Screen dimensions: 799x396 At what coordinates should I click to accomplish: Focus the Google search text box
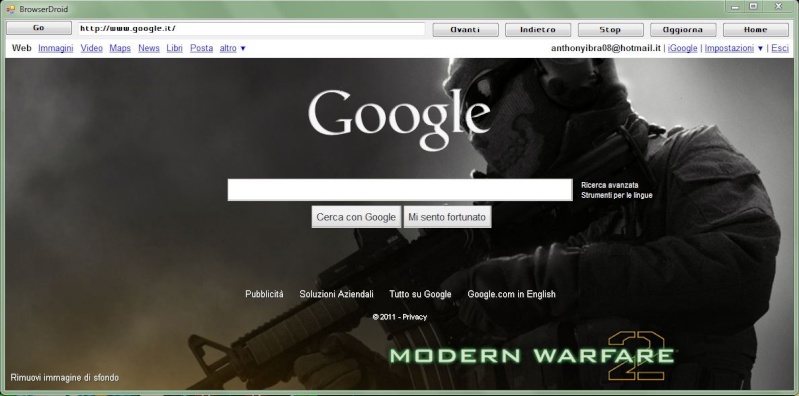click(x=400, y=190)
